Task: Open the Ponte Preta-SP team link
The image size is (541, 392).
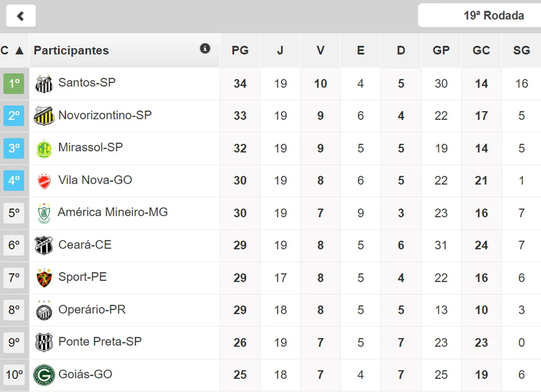Action: pos(100,342)
